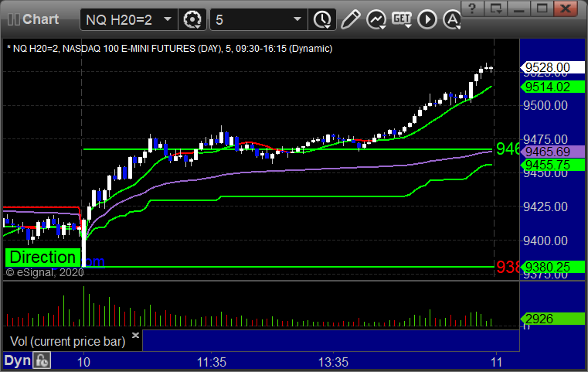Click the 9514.02 green price marker
Screen dimensions: 588x372
point(552,87)
